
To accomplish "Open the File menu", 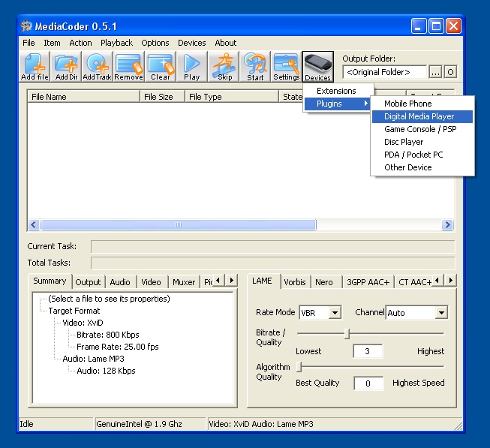I will [x=29, y=43].
